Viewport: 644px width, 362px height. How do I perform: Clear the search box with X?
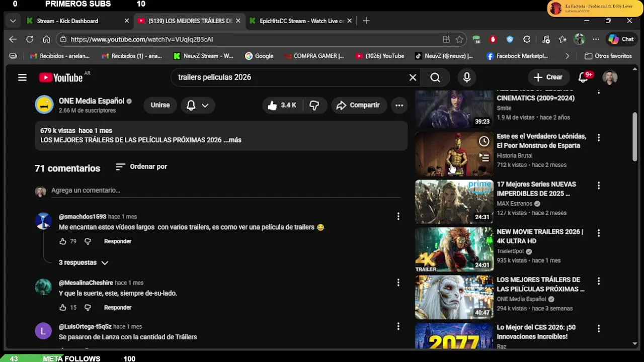413,77
